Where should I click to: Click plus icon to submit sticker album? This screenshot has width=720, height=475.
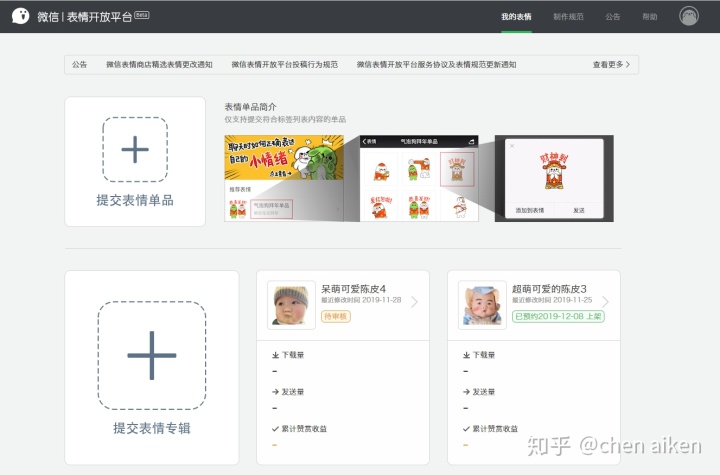click(152, 355)
